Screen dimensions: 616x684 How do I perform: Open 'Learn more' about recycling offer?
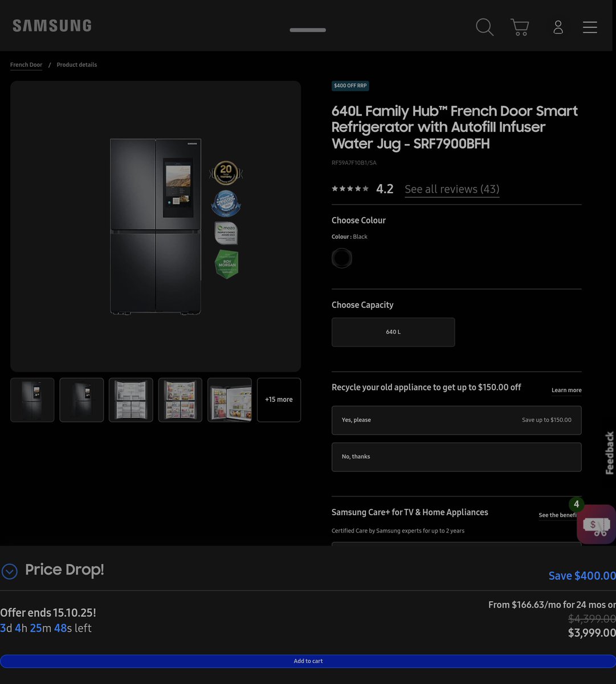[x=566, y=390]
